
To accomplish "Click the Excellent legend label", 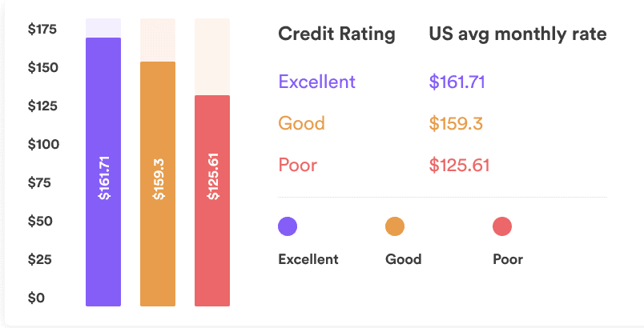I will [308, 259].
